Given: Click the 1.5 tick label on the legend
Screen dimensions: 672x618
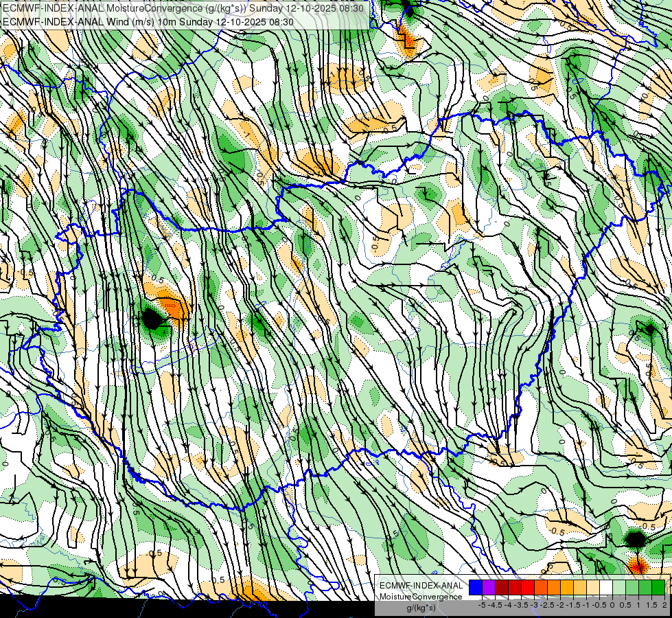Looking at the screenshot, I should tap(652, 605).
